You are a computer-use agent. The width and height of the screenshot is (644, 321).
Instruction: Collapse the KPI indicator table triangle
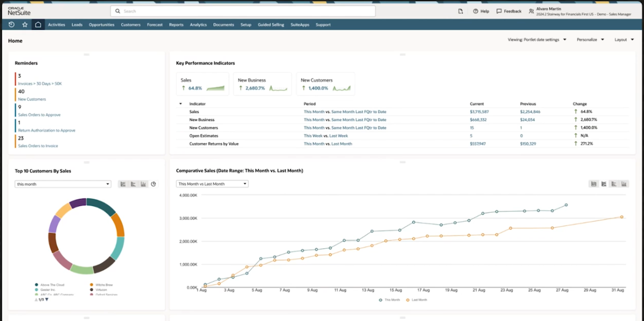pos(180,104)
